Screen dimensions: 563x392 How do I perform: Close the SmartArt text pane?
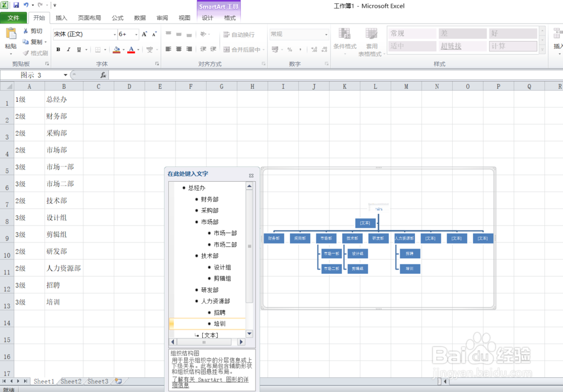click(251, 175)
